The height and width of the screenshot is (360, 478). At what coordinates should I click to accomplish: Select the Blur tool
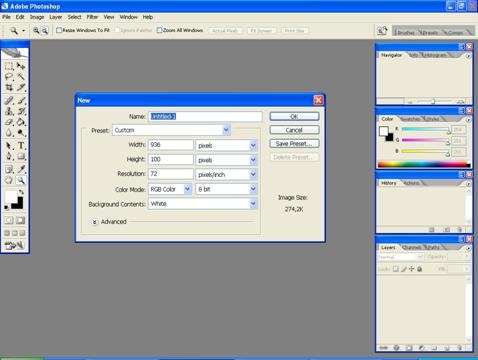(x=9, y=133)
